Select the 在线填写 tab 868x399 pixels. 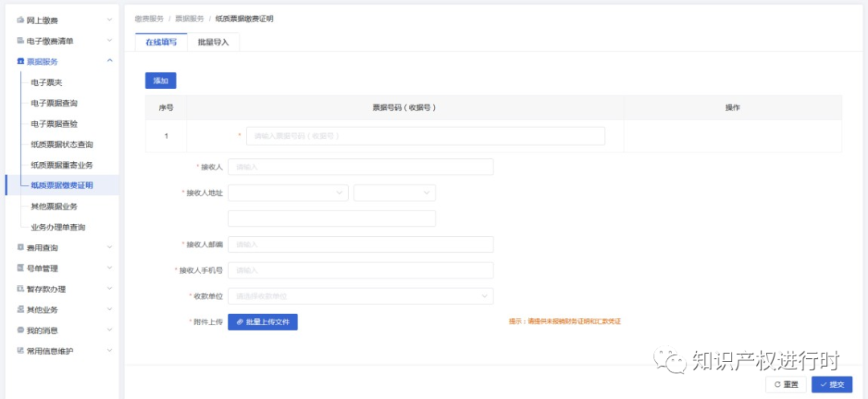[161, 43]
